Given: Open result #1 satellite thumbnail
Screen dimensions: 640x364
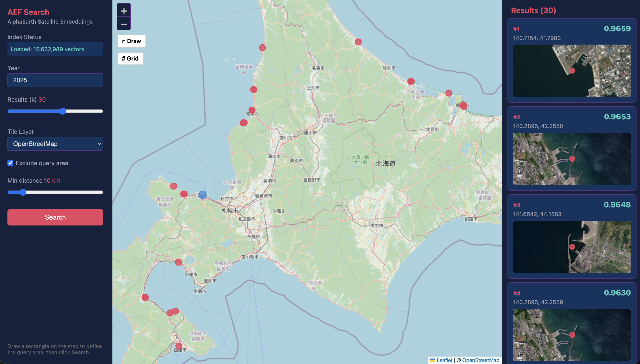Looking at the screenshot, I should tap(572, 71).
